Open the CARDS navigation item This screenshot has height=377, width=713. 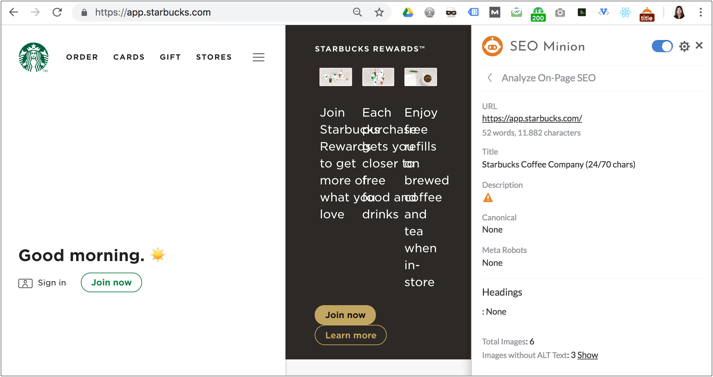(129, 57)
